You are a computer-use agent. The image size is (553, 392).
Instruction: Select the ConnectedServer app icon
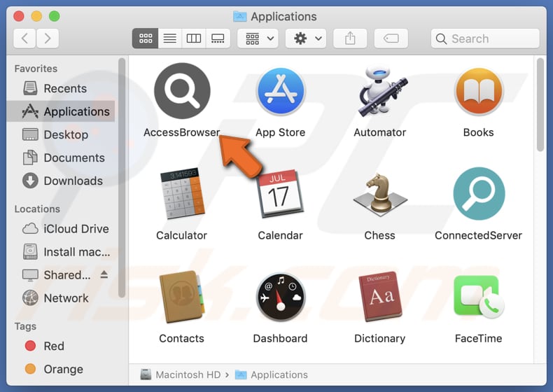479,194
